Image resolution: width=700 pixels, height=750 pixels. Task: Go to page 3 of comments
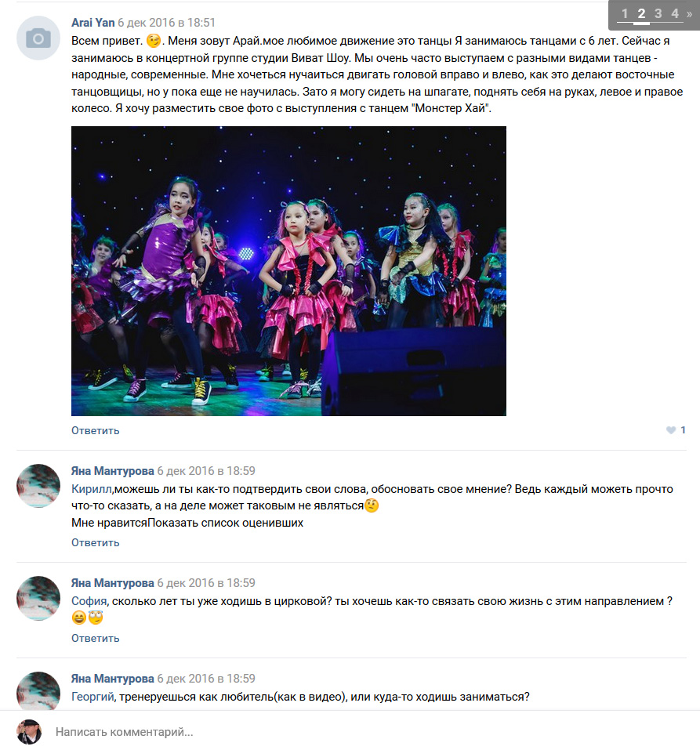(658, 13)
